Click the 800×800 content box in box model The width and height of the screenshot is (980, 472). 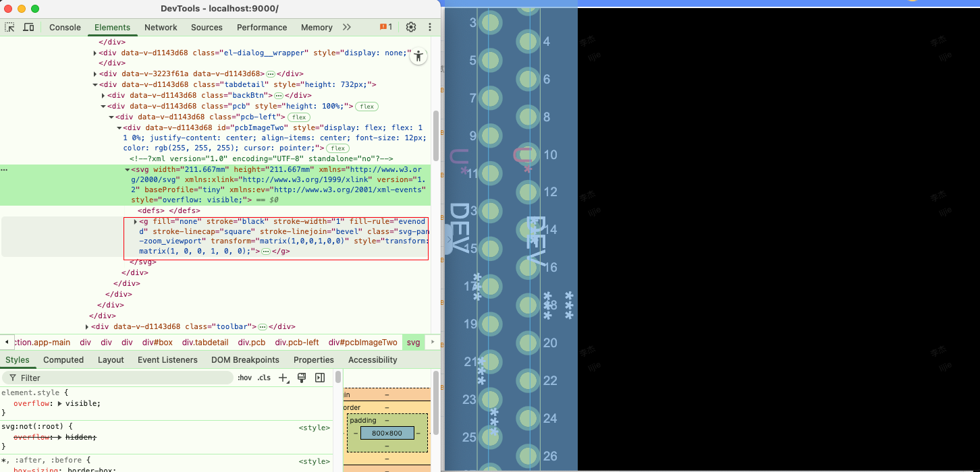click(387, 433)
